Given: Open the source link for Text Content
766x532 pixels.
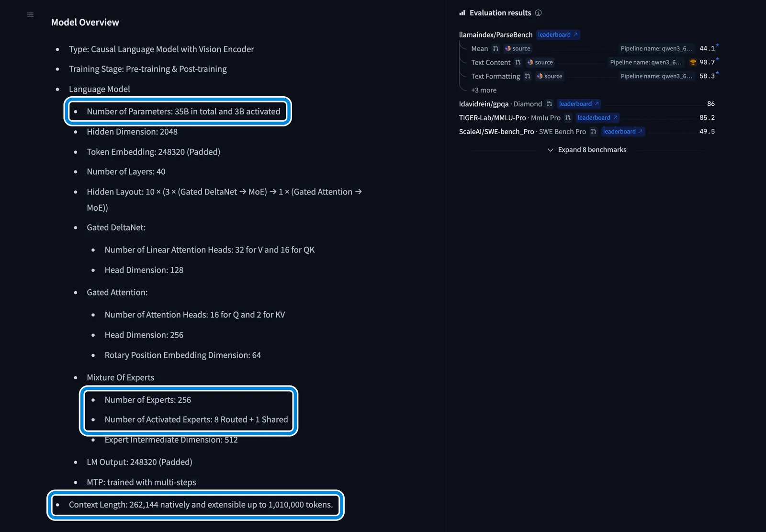Looking at the screenshot, I should tap(540, 62).
